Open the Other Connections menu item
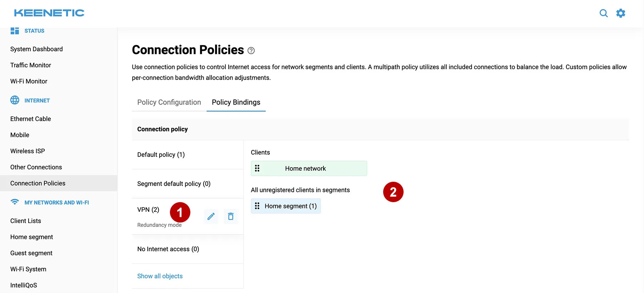Image resolution: width=644 pixels, height=293 pixels. click(36, 167)
